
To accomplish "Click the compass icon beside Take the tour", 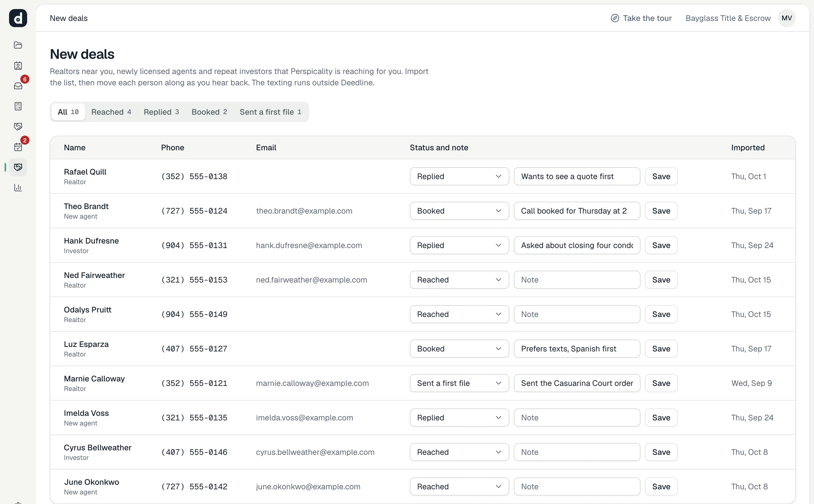I will click(614, 18).
